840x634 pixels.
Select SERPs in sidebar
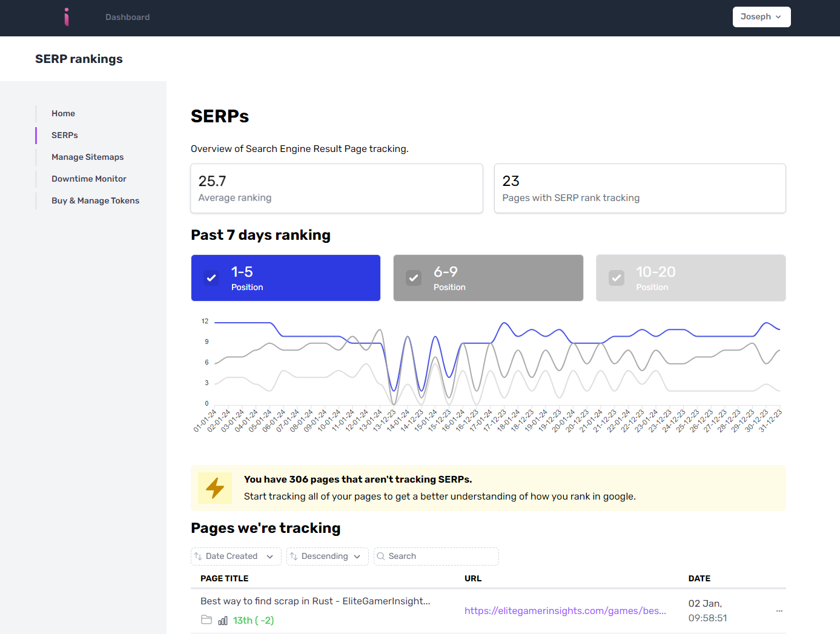(65, 135)
